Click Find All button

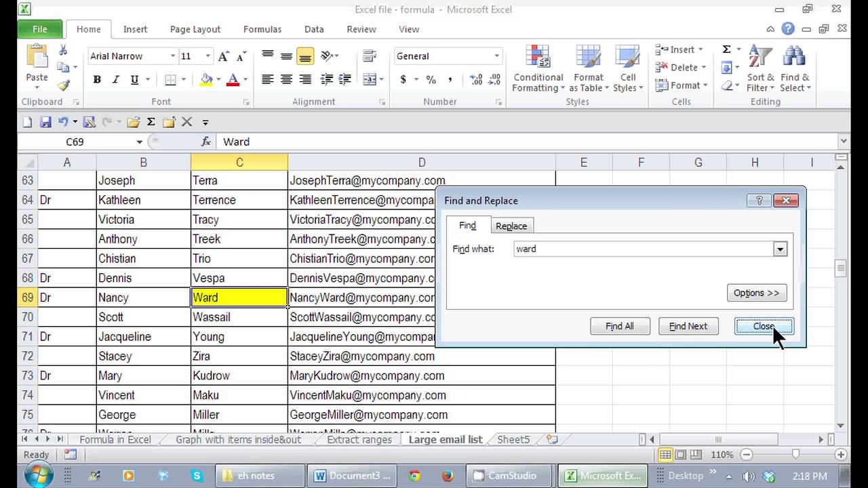click(x=620, y=326)
